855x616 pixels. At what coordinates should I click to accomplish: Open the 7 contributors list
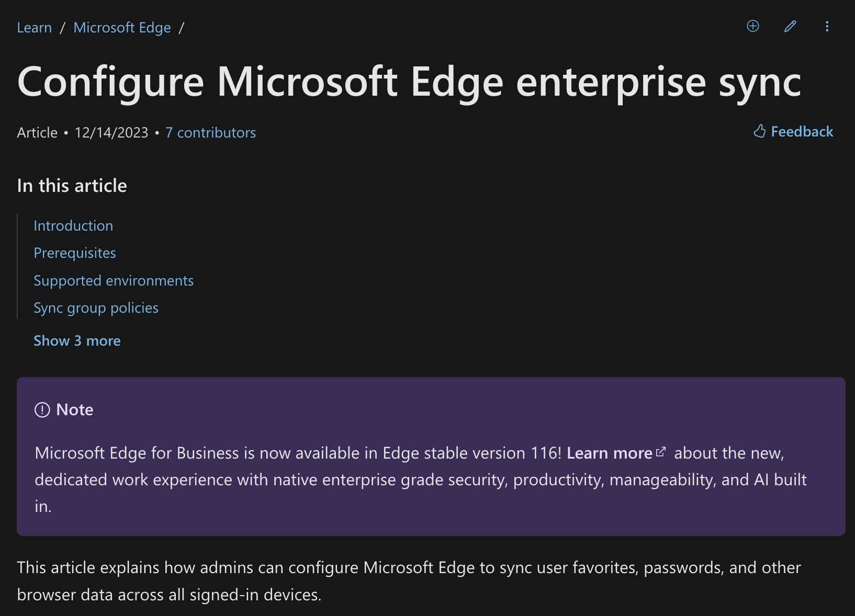(x=210, y=133)
